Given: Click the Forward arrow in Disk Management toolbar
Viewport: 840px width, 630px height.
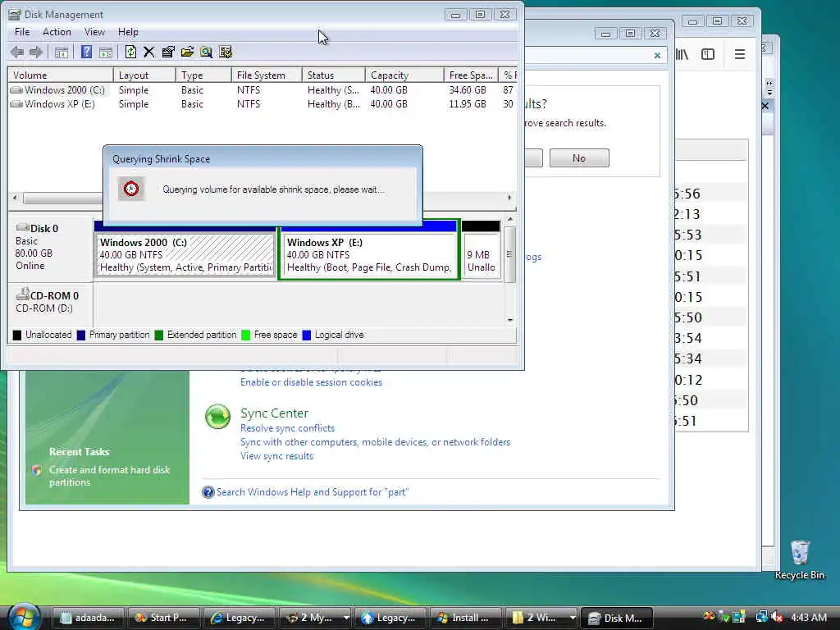Looking at the screenshot, I should [x=36, y=52].
